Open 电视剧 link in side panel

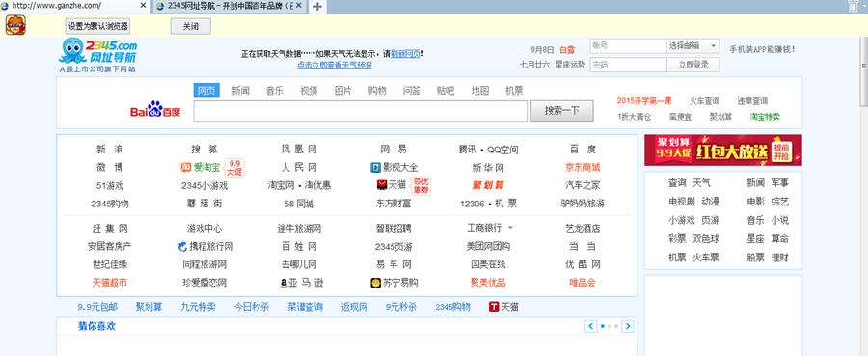[682, 202]
